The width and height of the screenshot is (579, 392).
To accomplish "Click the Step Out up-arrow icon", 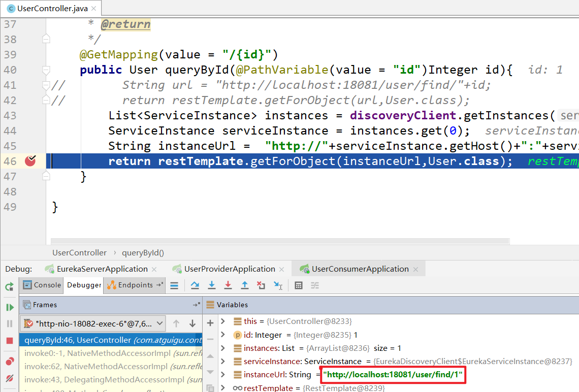I will 244,285.
